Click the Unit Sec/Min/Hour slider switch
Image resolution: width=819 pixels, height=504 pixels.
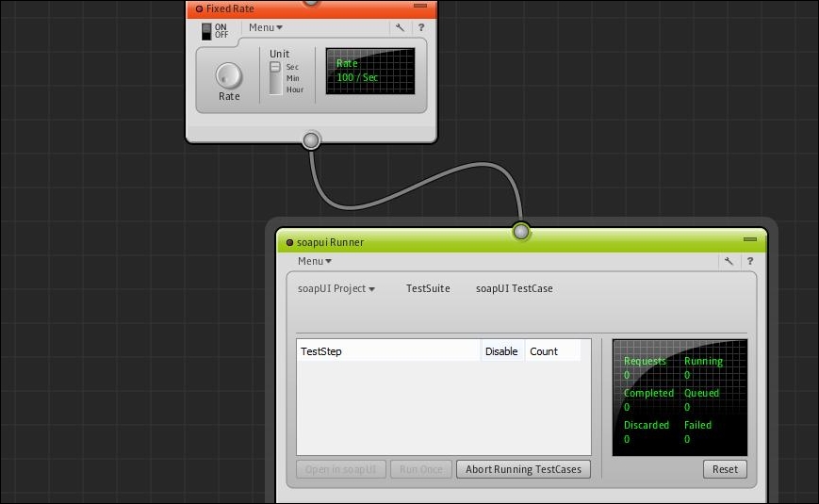point(275,78)
